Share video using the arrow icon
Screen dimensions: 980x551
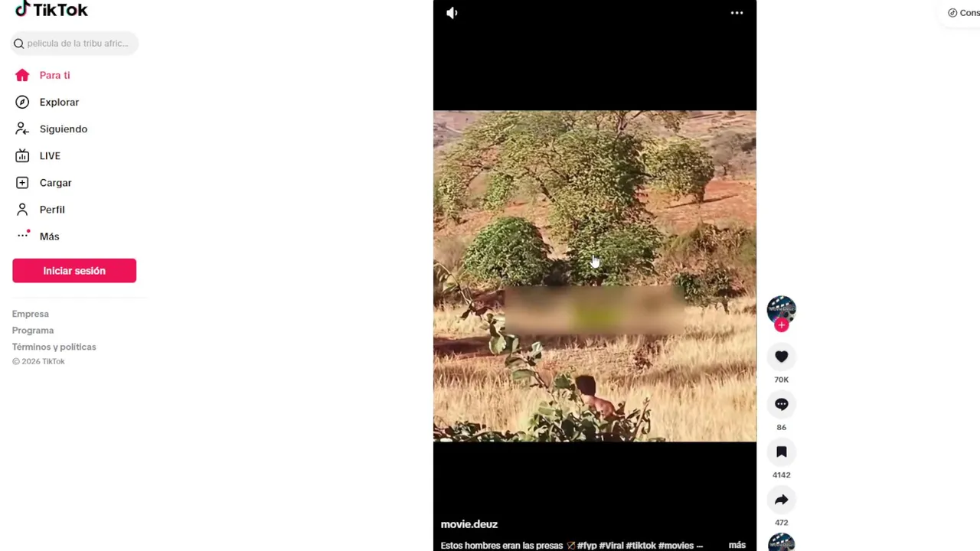[781, 500]
